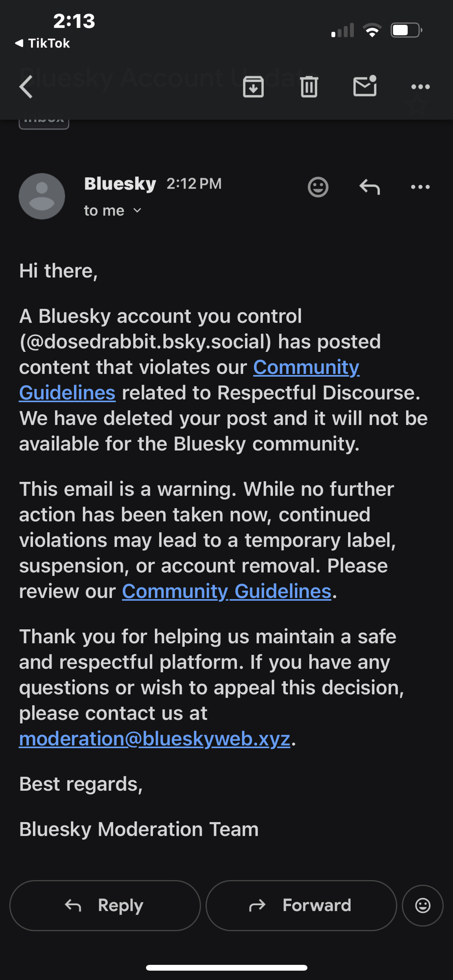This screenshot has height=980, width=453.
Task: Open message options three-dot menu by sender
Action: (420, 187)
